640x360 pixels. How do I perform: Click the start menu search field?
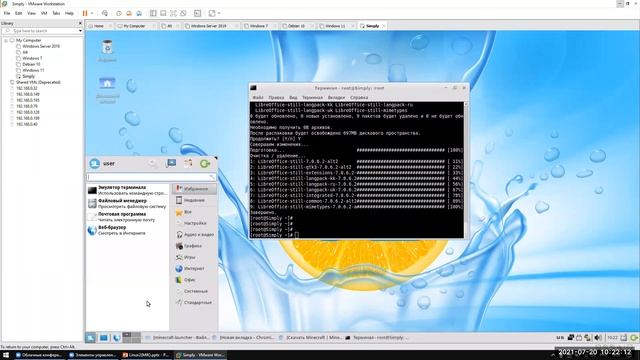click(x=151, y=177)
